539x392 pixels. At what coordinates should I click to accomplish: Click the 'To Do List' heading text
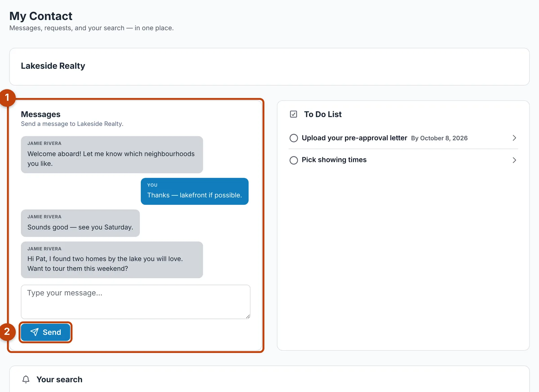[323, 115]
